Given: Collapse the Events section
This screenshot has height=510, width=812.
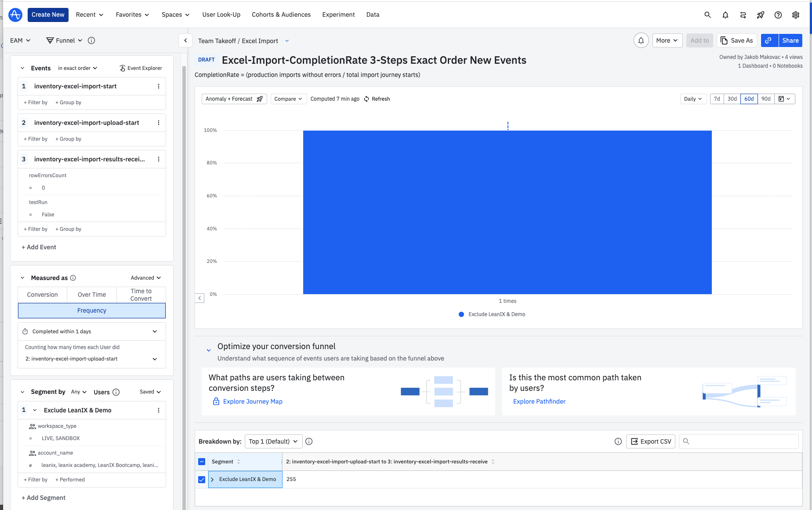Looking at the screenshot, I should click(x=22, y=68).
